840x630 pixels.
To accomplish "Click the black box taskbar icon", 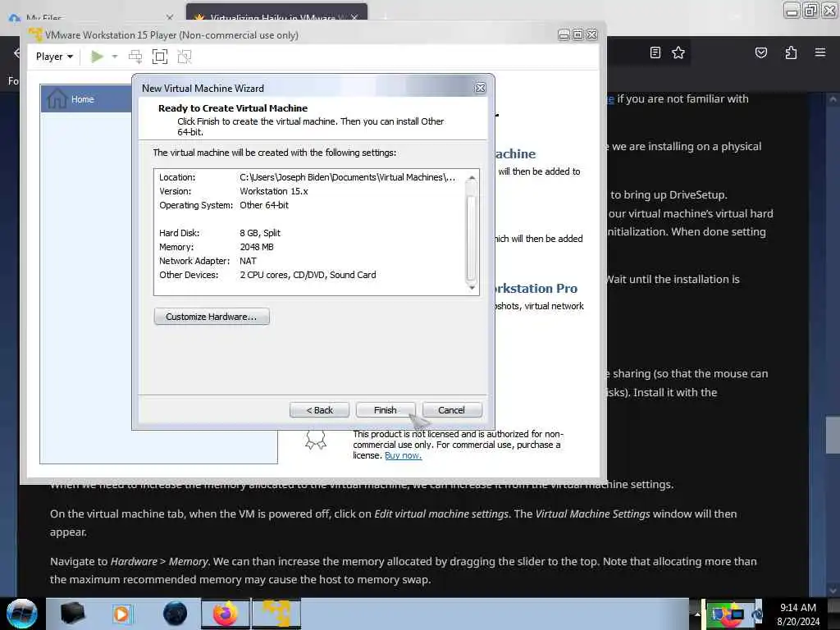I will (72, 614).
